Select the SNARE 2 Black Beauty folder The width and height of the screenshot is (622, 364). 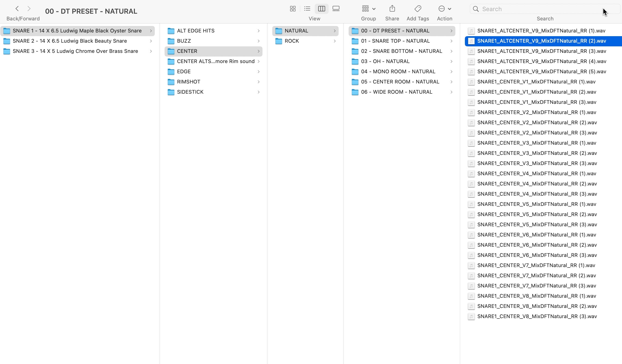70,41
